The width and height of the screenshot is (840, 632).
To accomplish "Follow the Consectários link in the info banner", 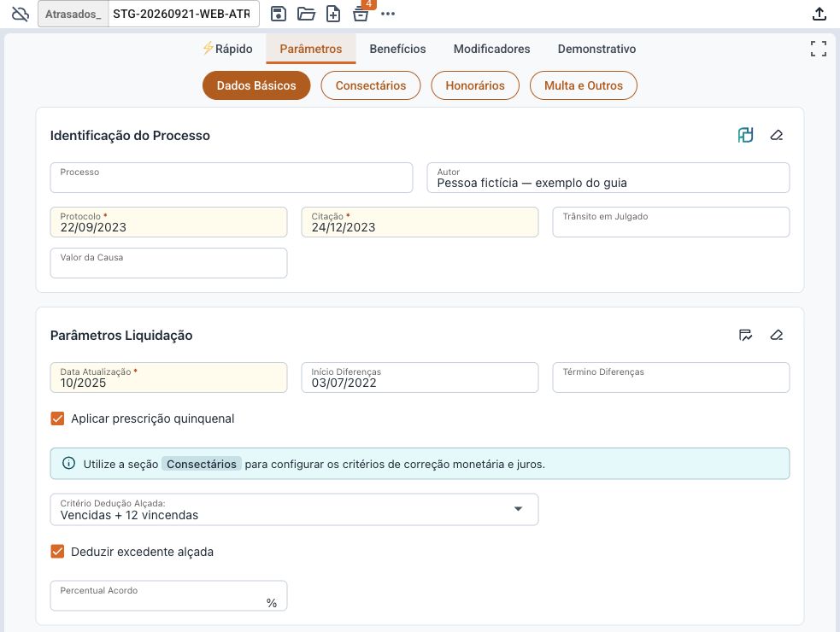I will tap(202, 464).
